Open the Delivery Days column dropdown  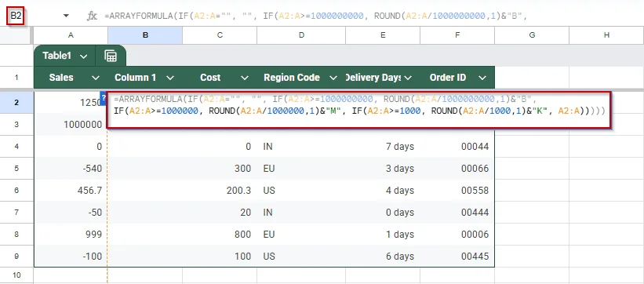pos(408,78)
